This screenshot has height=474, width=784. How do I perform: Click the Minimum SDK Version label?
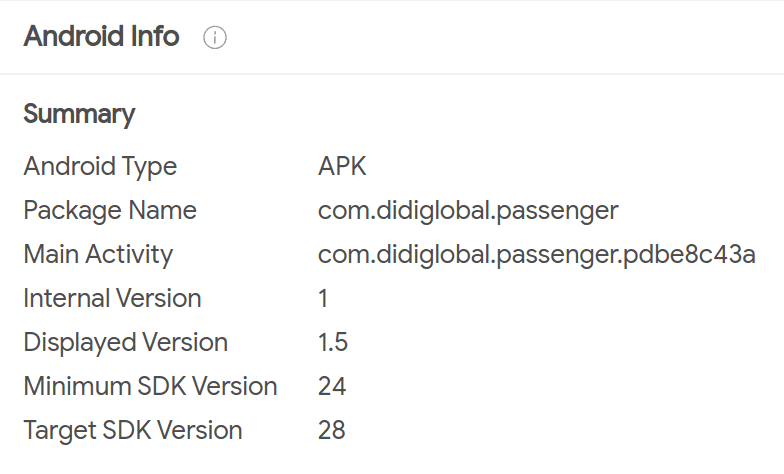[x=150, y=386]
